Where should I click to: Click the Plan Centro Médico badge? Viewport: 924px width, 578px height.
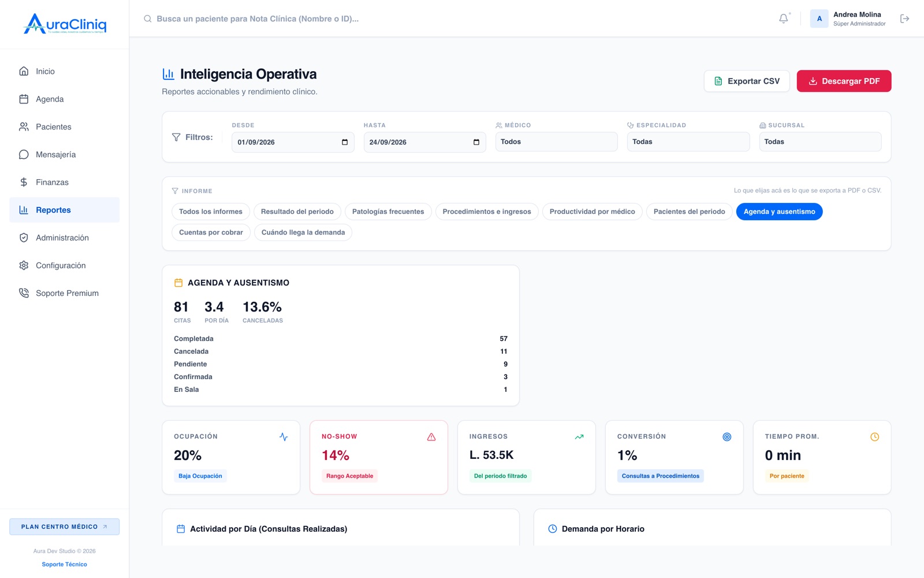[x=65, y=527]
